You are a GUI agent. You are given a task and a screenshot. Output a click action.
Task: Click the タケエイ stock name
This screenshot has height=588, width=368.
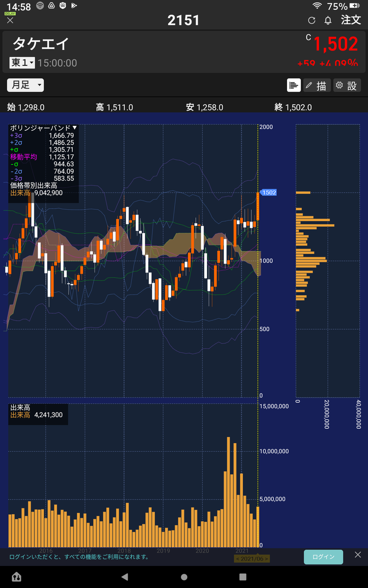tap(41, 44)
